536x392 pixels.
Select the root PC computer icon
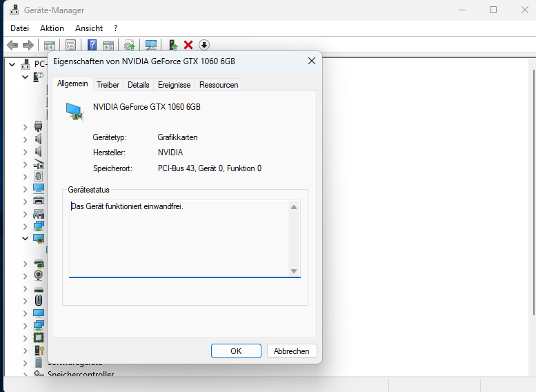pyautogui.click(x=25, y=64)
